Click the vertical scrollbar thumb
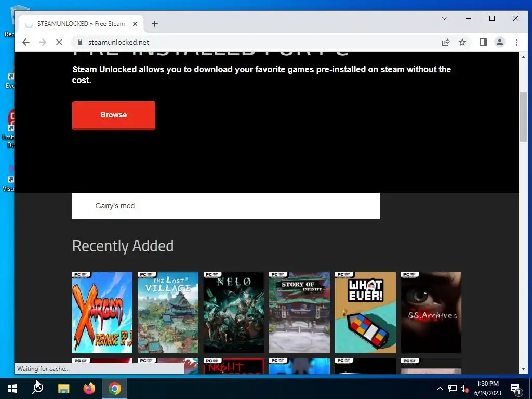 coord(523,117)
